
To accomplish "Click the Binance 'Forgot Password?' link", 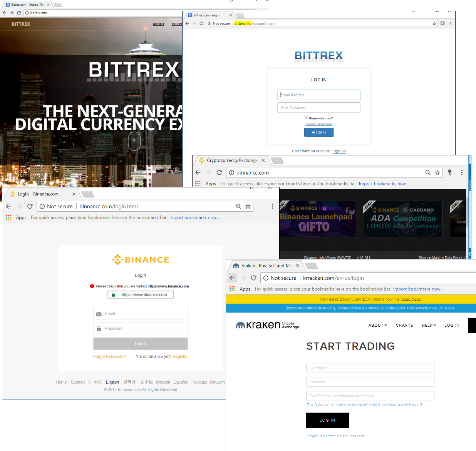I will [x=109, y=356].
